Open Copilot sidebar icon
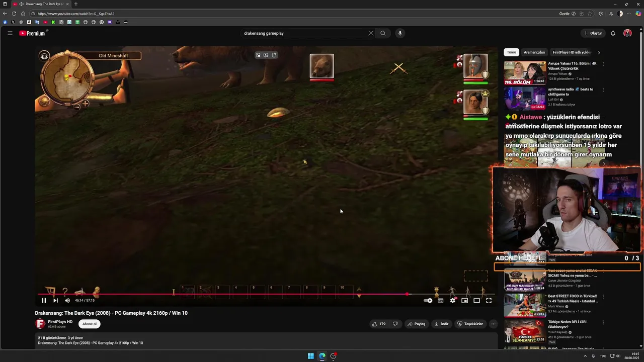 638,14
